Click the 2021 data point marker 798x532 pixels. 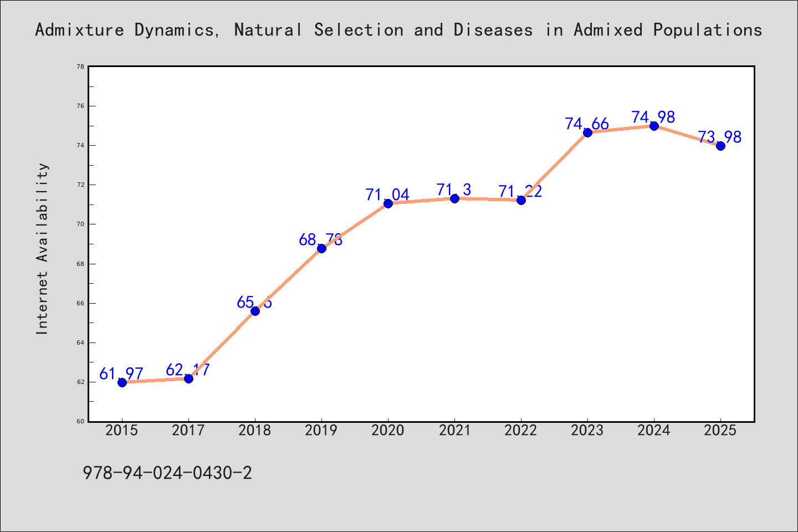454,198
